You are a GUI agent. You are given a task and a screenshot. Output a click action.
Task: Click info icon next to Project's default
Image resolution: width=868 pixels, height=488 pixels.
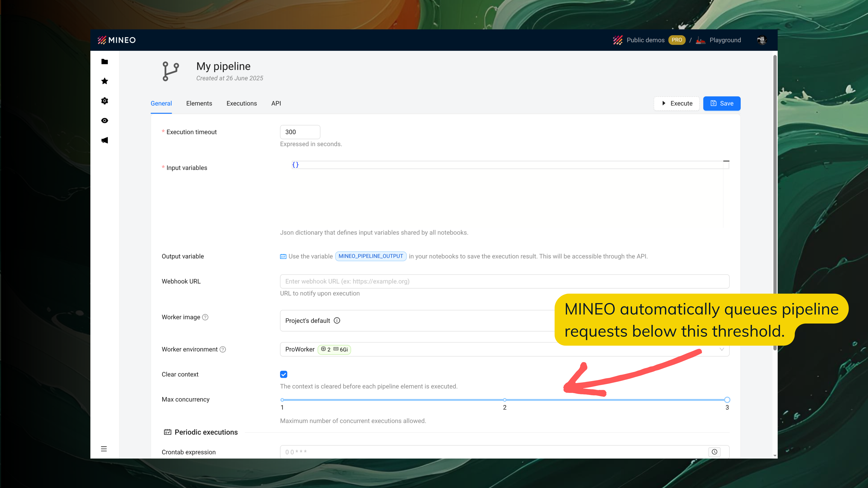(x=337, y=321)
